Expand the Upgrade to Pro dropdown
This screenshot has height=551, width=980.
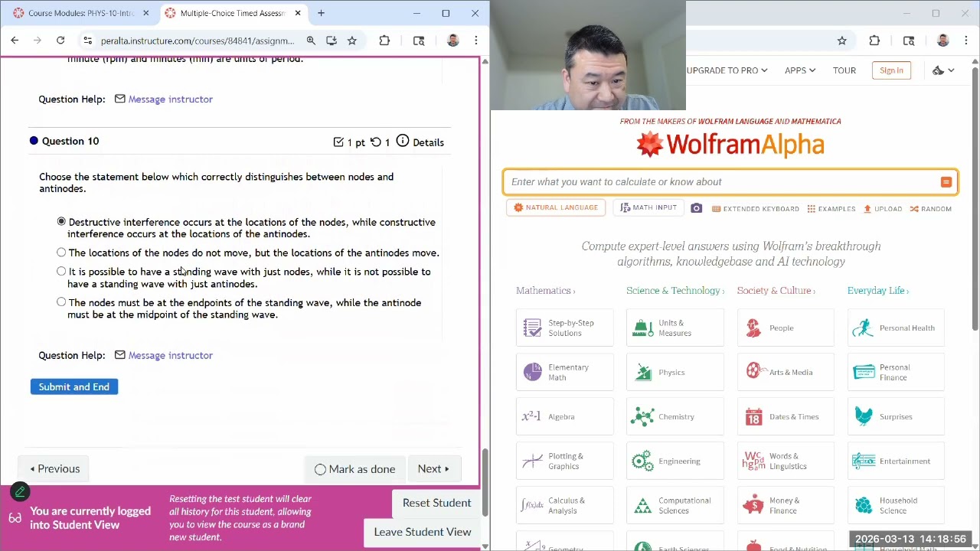[727, 70]
